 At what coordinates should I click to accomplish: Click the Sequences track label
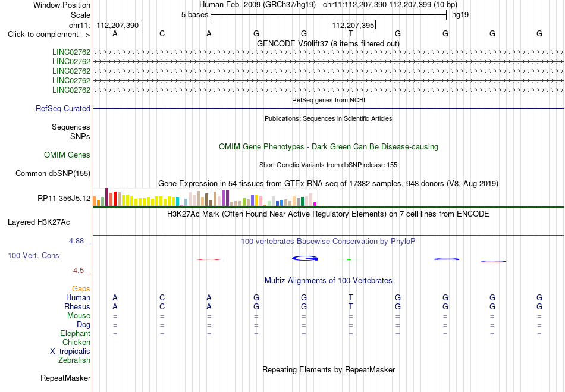point(71,127)
